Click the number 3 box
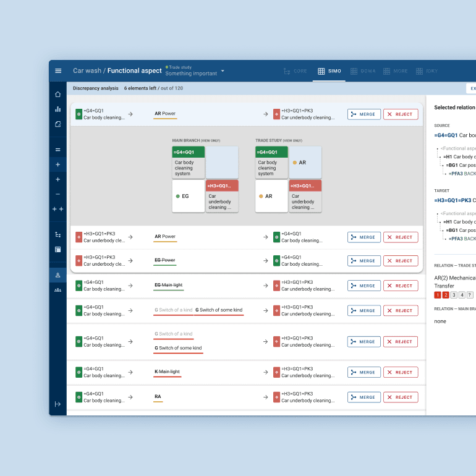 pyautogui.click(x=454, y=295)
